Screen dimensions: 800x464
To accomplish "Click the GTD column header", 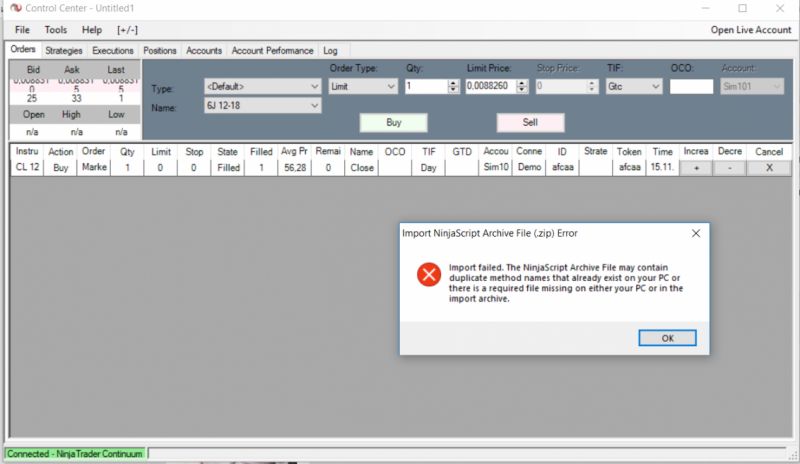I will 462,152.
